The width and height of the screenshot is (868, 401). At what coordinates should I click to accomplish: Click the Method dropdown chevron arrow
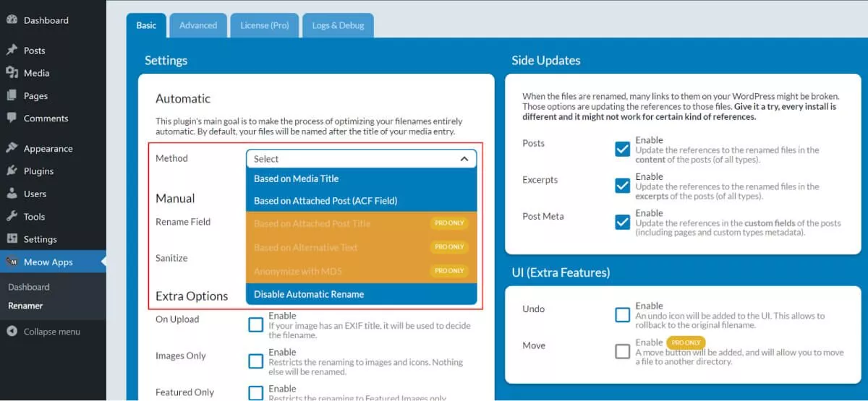click(464, 159)
